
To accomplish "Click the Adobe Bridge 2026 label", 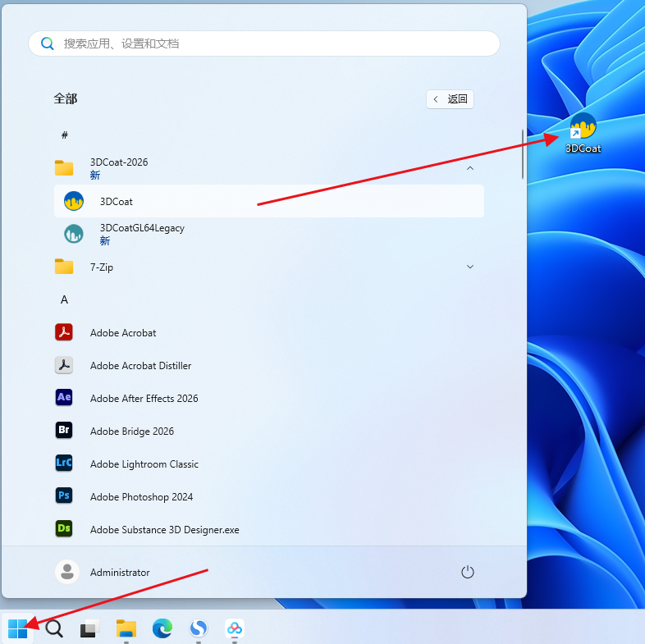I will click(x=132, y=431).
